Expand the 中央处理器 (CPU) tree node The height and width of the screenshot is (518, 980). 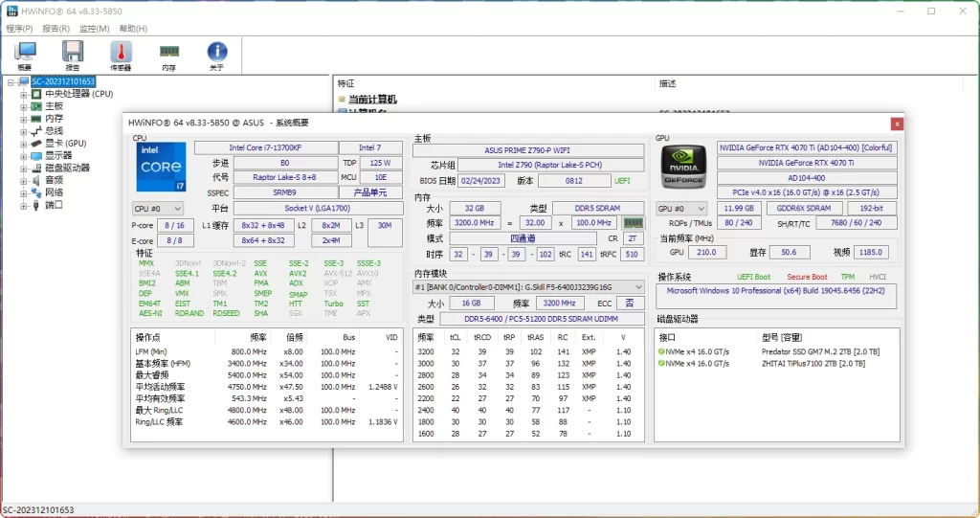(x=23, y=95)
